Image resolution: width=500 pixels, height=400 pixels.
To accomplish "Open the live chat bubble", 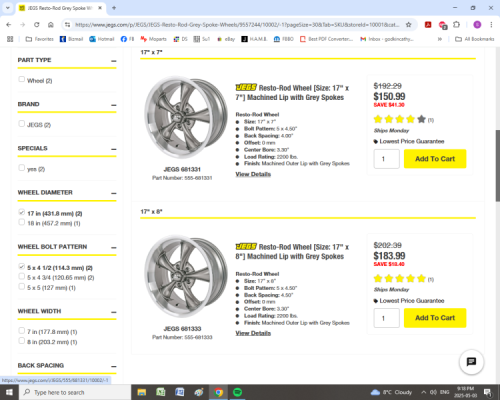I will pos(471,362).
